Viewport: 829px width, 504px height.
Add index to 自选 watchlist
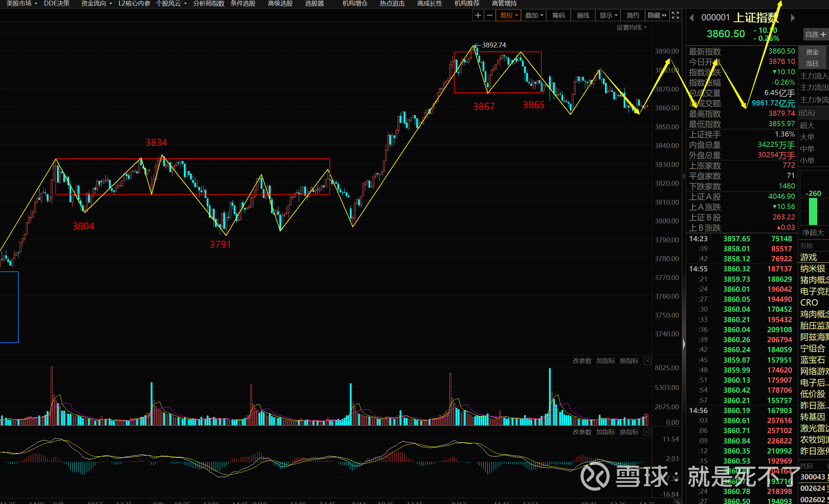[815, 35]
